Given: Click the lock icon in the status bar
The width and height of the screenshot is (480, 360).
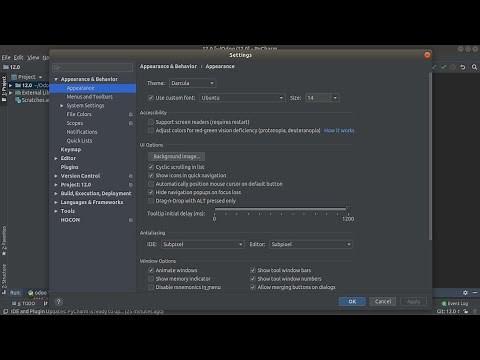Looking at the screenshot, I should pyautogui.click(x=466, y=311).
